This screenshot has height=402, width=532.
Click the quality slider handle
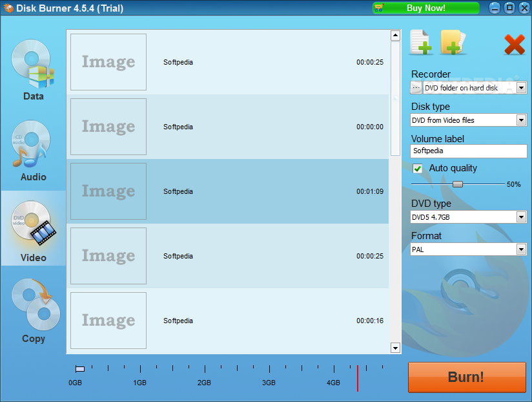458,184
